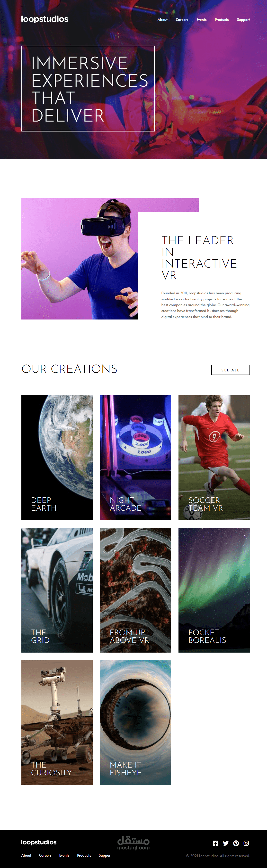This screenshot has width=267, height=868.
Task: Open The Curiosity rover card
Action: (57, 722)
